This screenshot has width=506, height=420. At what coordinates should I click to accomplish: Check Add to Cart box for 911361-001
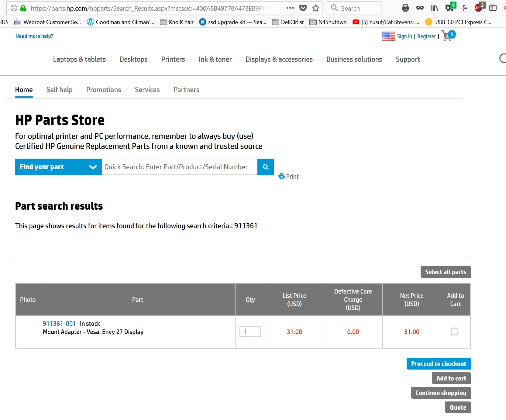[454, 331]
